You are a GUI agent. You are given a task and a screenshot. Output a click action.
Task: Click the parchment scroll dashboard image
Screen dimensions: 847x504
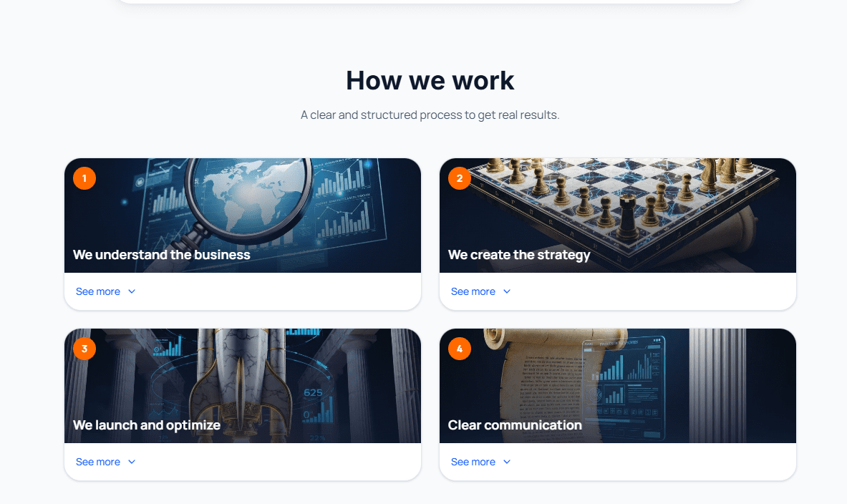617,386
